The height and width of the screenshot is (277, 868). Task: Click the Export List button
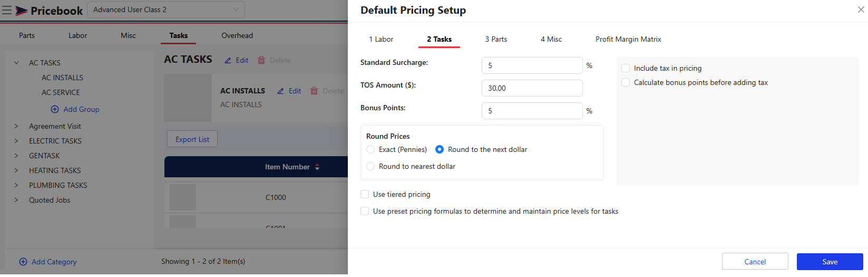(192, 139)
